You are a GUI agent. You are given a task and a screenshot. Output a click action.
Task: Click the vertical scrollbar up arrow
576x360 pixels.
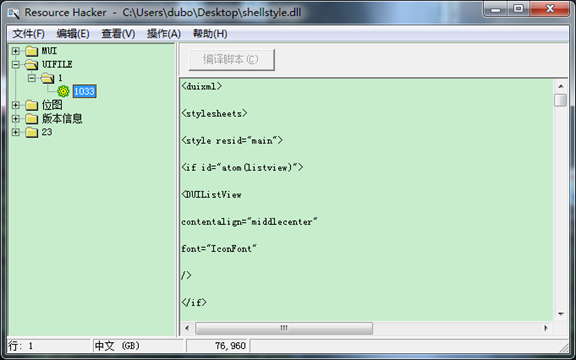tap(561, 86)
